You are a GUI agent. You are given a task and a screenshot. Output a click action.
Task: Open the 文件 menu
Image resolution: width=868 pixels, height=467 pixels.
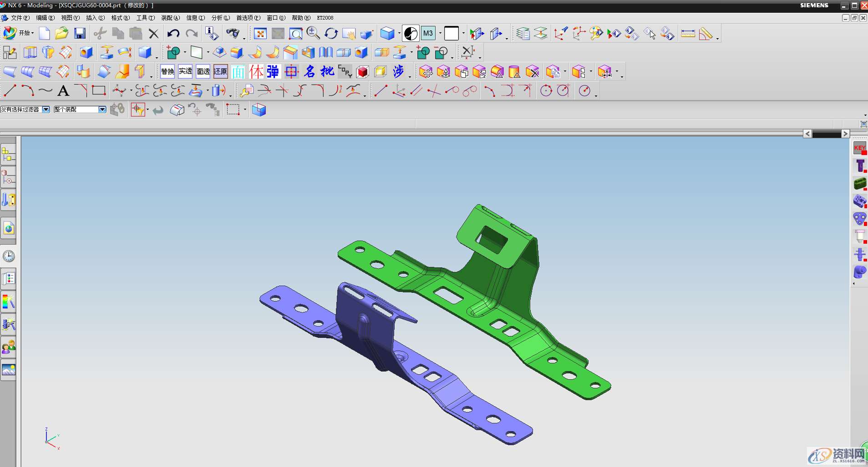click(x=19, y=18)
